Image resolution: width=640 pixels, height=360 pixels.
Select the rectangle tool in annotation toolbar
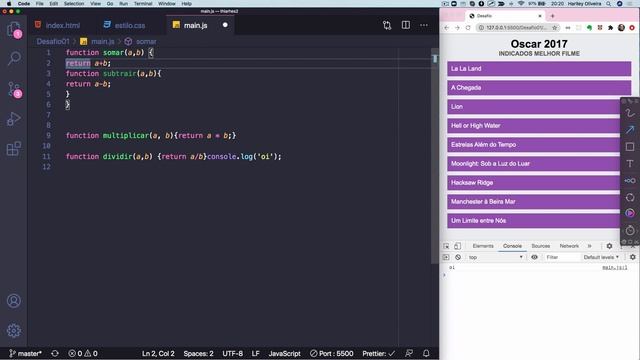point(630,147)
